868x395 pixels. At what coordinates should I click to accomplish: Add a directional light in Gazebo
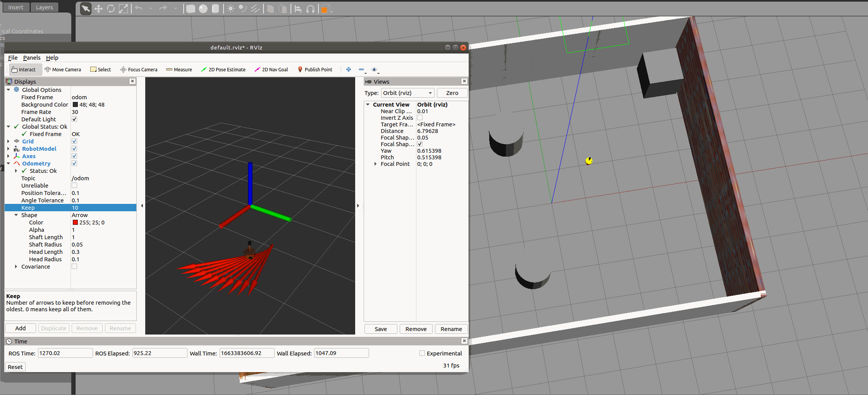(255, 9)
